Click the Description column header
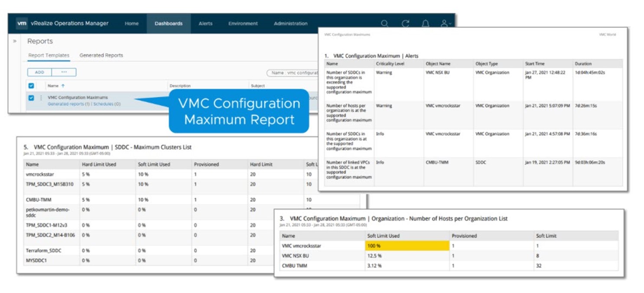Screen dimensions: 644x293 (180, 86)
